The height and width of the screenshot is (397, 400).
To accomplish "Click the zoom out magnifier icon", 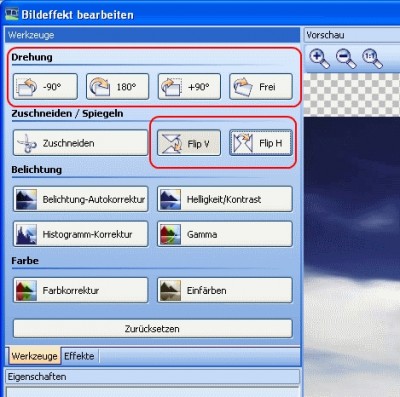I will tap(346, 58).
